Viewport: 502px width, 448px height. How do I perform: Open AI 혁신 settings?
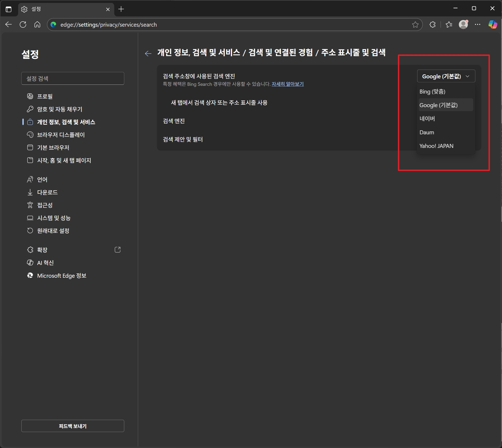click(x=73, y=263)
